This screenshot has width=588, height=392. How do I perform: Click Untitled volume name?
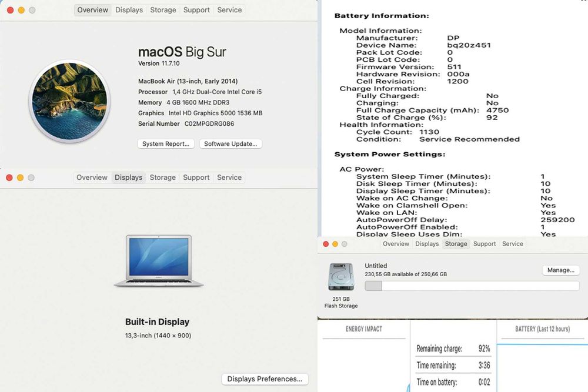click(376, 266)
